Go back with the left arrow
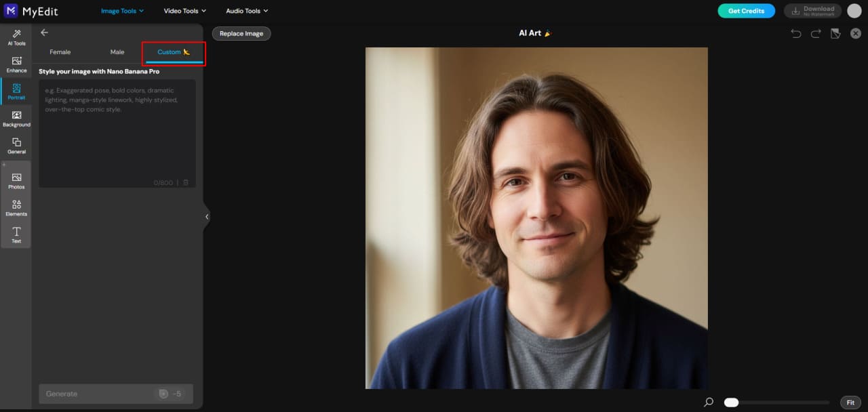 pyautogui.click(x=44, y=33)
